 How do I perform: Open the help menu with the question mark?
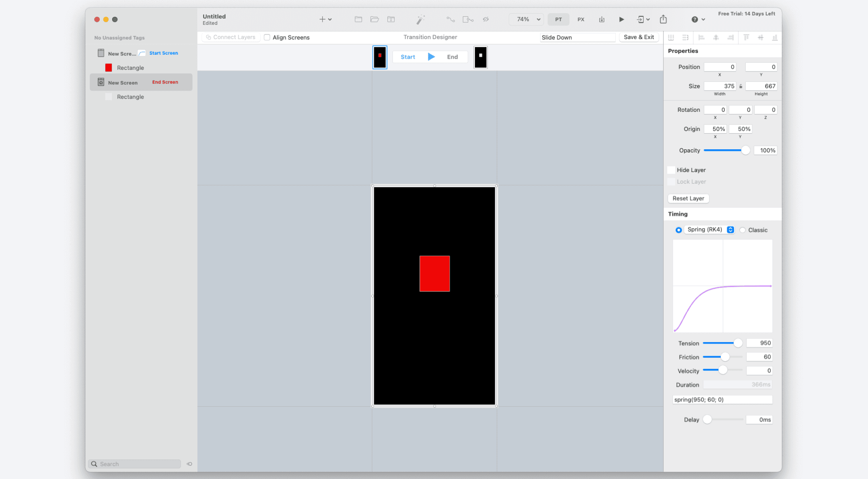(x=695, y=19)
